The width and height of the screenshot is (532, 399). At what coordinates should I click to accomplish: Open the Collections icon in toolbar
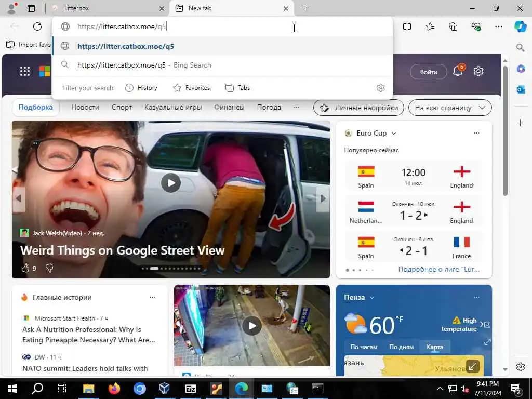[x=453, y=26]
